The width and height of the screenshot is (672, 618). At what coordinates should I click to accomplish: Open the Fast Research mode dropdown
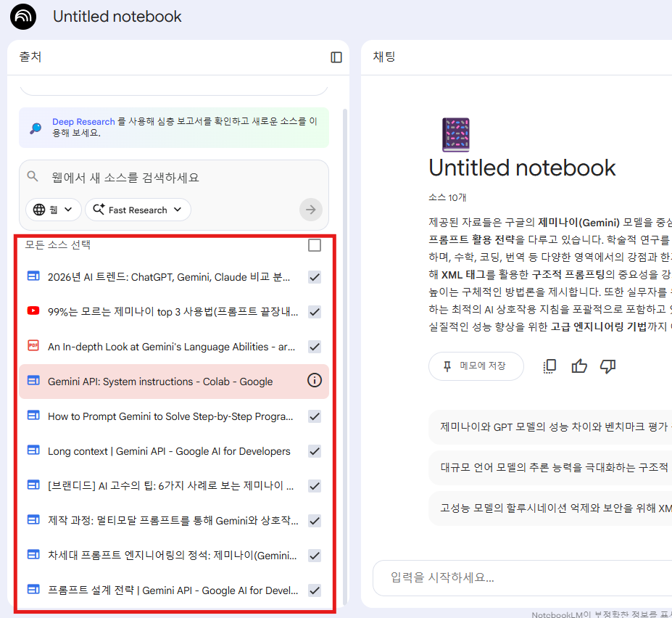pyautogui.click(x=138, y=210)
